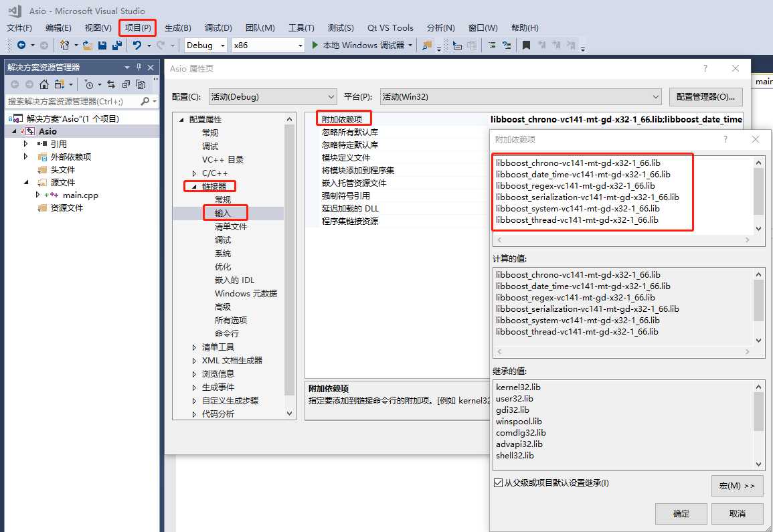Open the 调试(D) menu
773x532 pixels.
[x=218, y=27]
